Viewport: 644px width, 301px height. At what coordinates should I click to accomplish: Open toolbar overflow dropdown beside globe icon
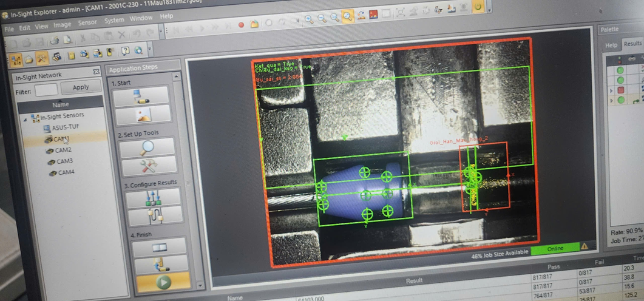click(150, 49)
